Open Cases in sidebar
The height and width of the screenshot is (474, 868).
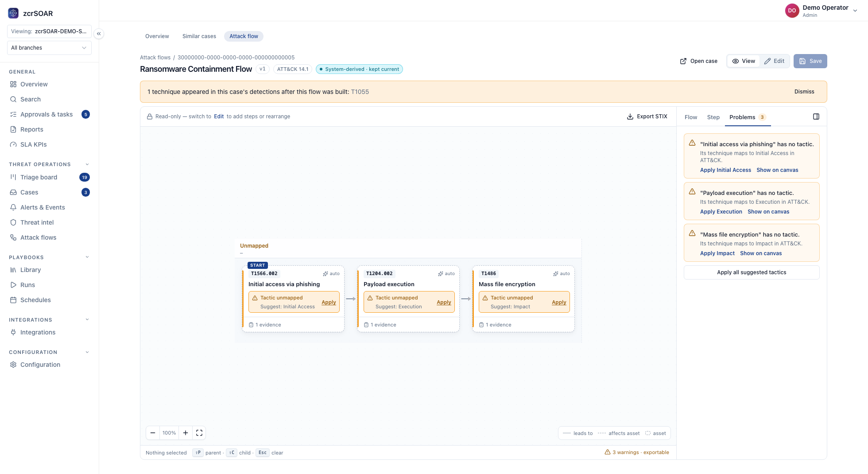click(x=49, y=192)
